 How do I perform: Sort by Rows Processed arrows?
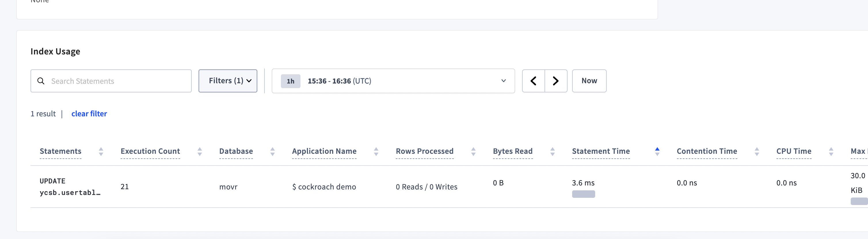point(473,152)
